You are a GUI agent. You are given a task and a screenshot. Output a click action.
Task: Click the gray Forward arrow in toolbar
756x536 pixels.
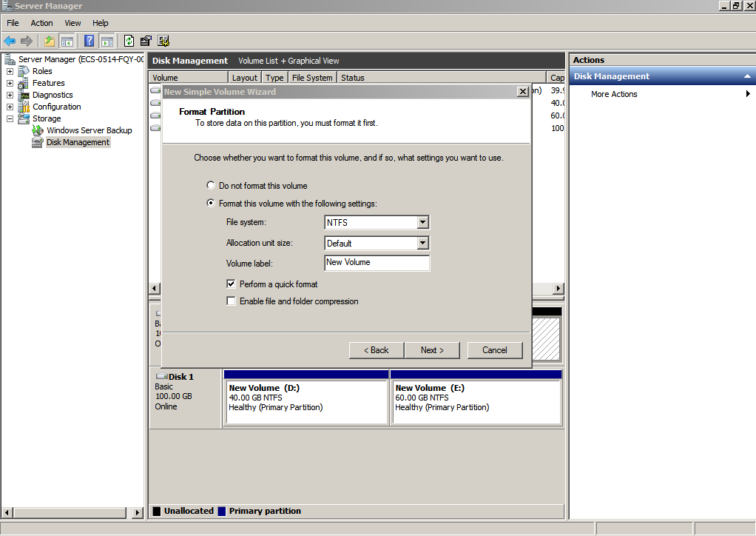[x=27, y=41]
